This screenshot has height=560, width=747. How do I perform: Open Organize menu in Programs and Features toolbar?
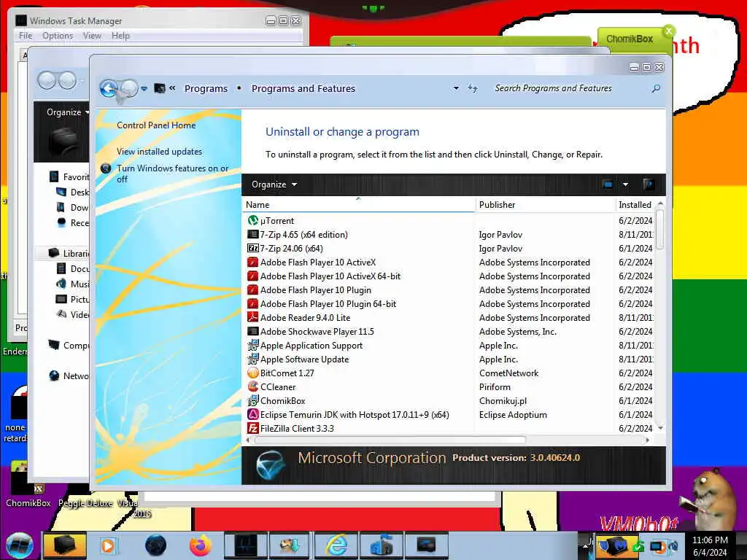coord(274,184)
